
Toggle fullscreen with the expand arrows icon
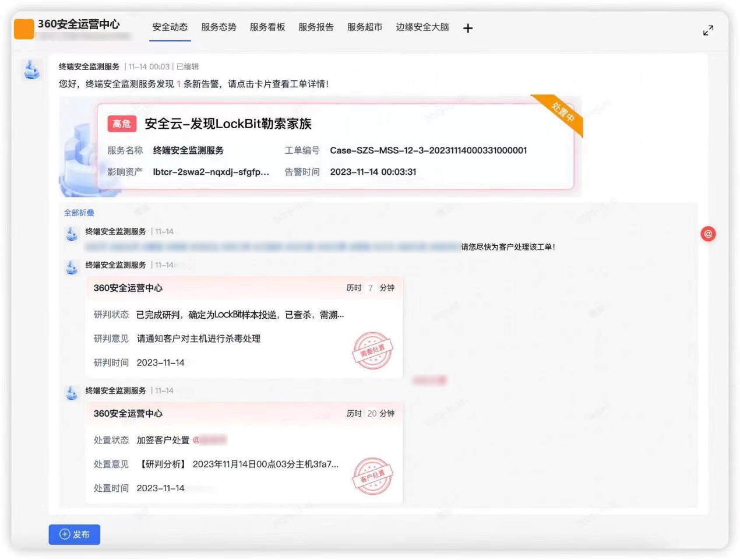click(708, 30)
